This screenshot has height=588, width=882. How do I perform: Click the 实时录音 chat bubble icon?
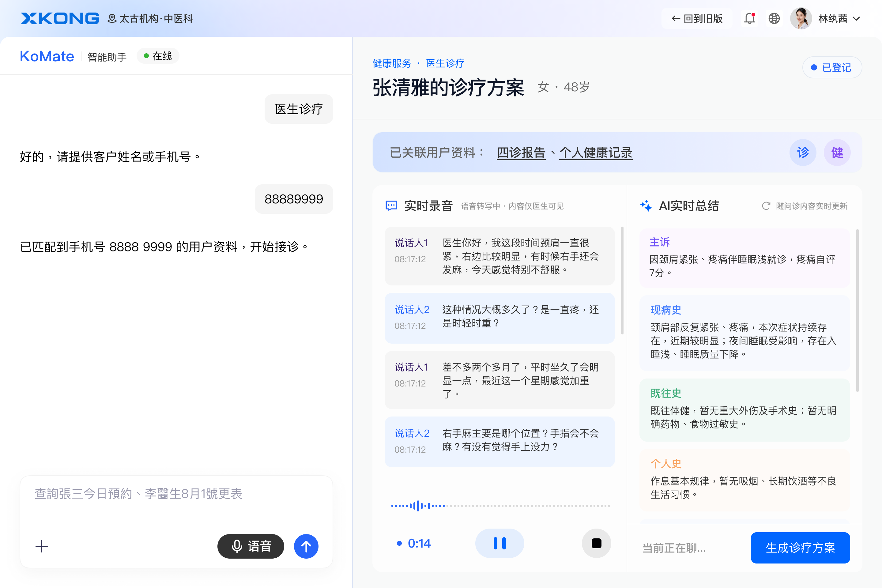(391, 206)
